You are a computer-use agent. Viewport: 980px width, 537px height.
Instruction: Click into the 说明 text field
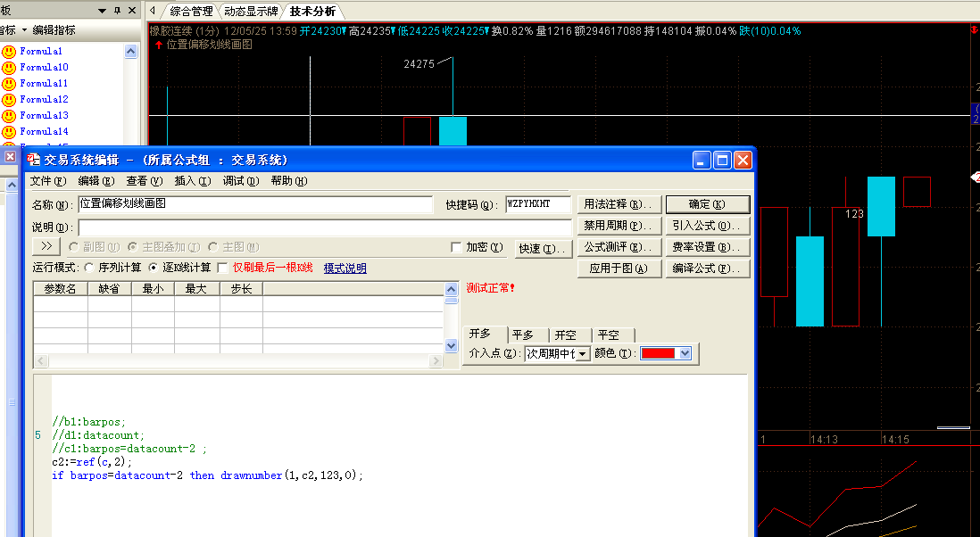pyautogui.click(x=325, y=227)
